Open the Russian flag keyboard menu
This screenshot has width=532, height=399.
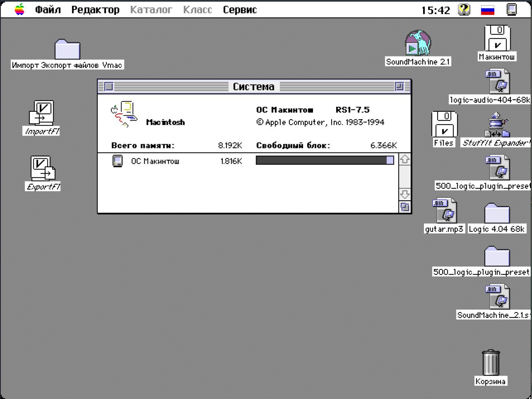tap(488, 10)
